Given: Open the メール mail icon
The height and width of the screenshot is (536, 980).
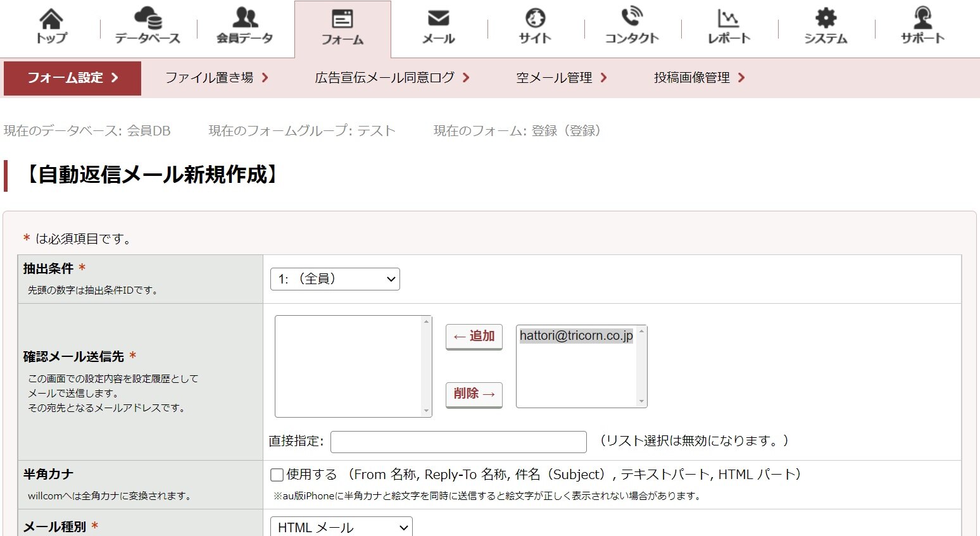Looking at the screenshot, I should click(x=437, y=25).
